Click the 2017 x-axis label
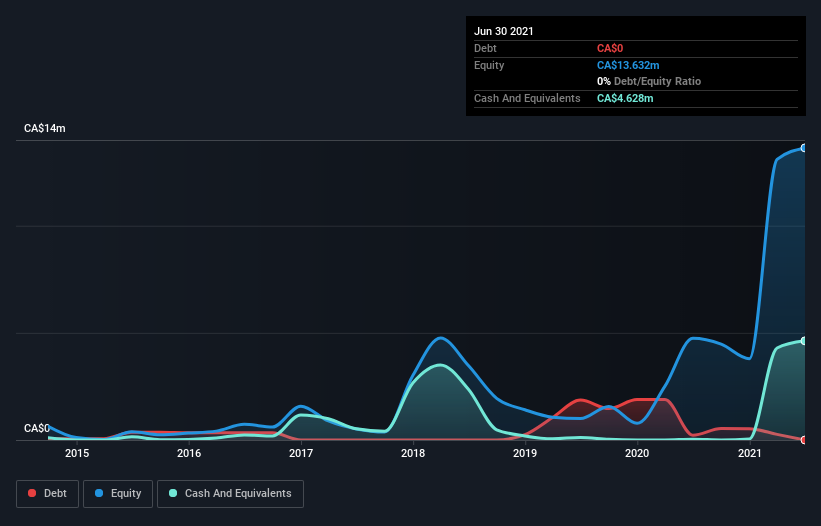The height and width of the screenshot is (526, 821). (301, 453)
